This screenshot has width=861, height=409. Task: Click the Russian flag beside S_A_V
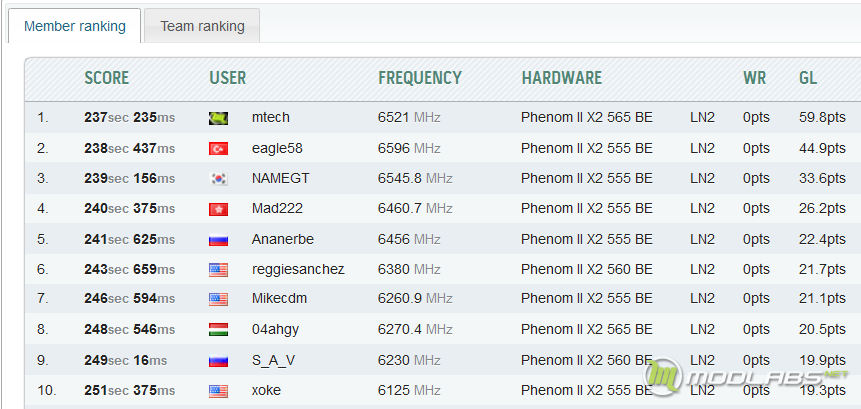click(x=219, y=361)
